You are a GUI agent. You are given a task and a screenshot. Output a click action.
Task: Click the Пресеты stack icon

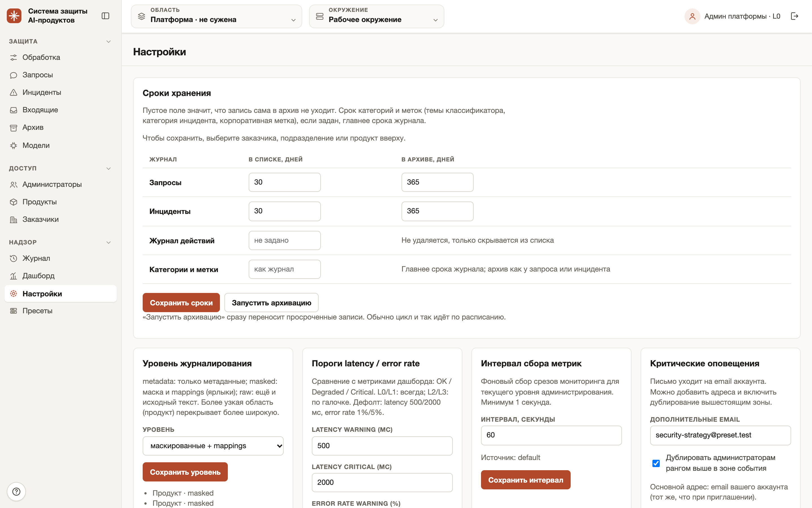pyautogui.click(x=14, y=311)
